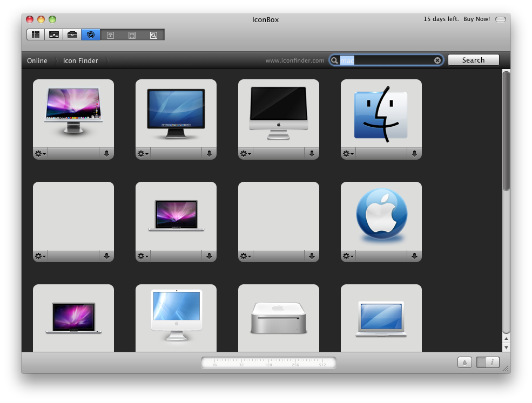Click the scrollbar down arrow
This screenshot has height=403, width=532.
[x=506, y=347]
